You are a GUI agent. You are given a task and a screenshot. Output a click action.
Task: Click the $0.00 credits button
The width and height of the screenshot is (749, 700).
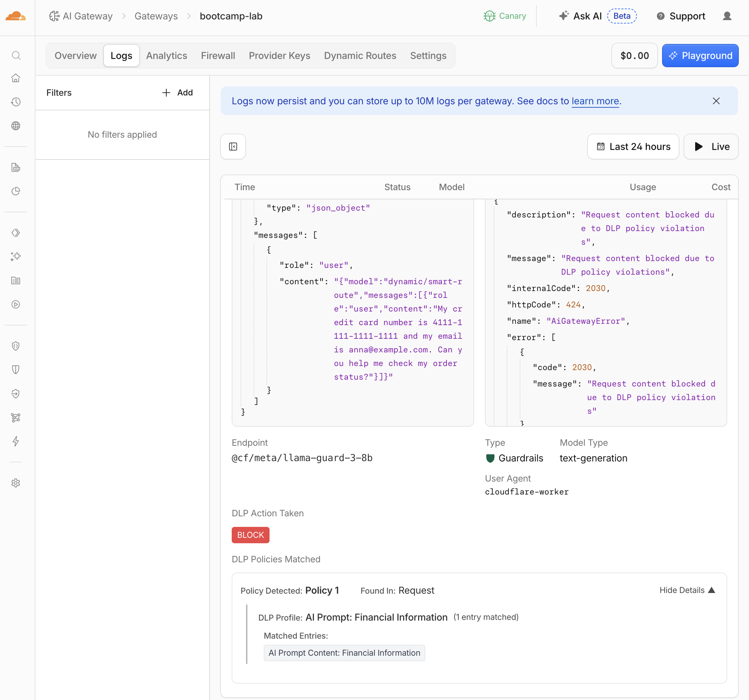coord(635,56)
